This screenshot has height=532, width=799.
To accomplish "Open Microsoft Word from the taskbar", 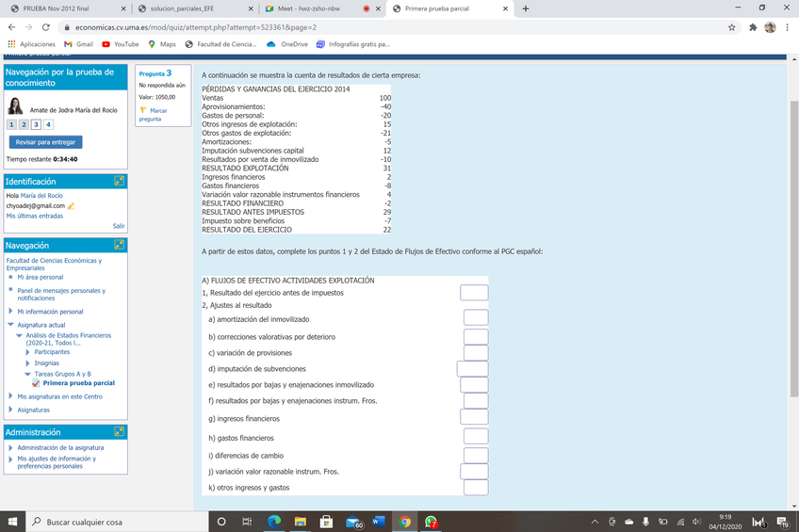I will (x=379, y=522).
